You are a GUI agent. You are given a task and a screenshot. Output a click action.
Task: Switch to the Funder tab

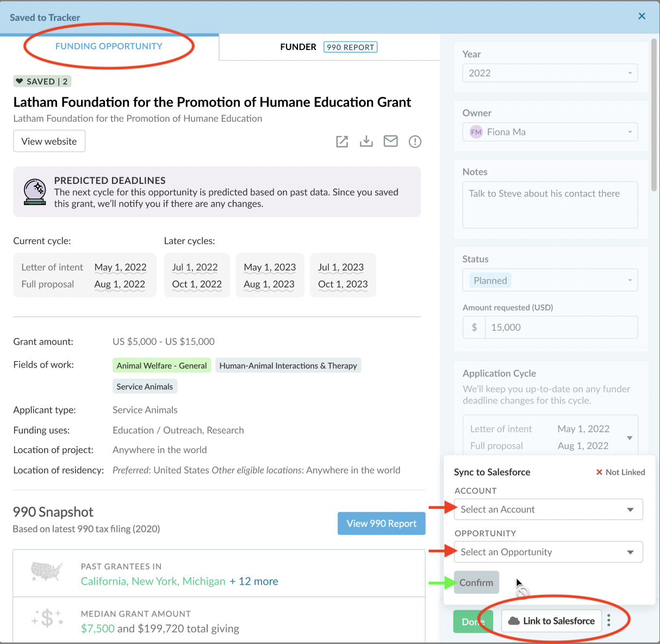coord(298,47)
